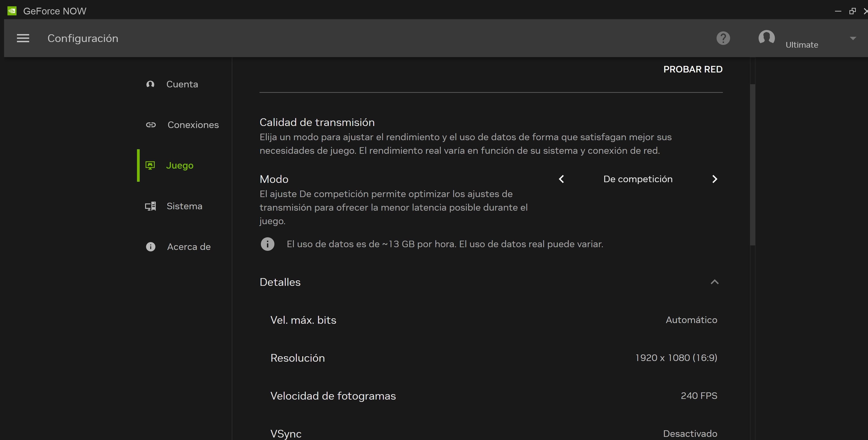Open the hamburger navigation menu

[23, 38]
